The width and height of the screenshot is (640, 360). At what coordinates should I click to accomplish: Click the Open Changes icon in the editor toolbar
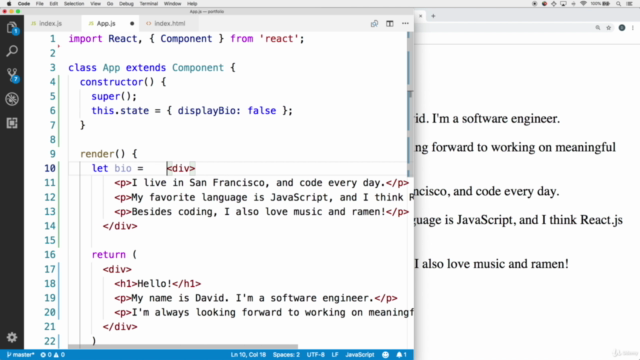[x=374, y=24]
